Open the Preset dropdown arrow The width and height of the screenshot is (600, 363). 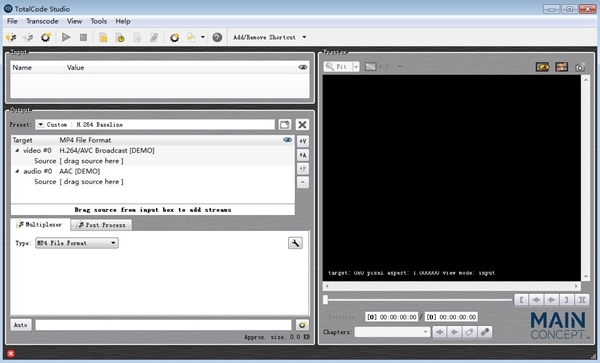pyautogui.click(x=41, y=125)
